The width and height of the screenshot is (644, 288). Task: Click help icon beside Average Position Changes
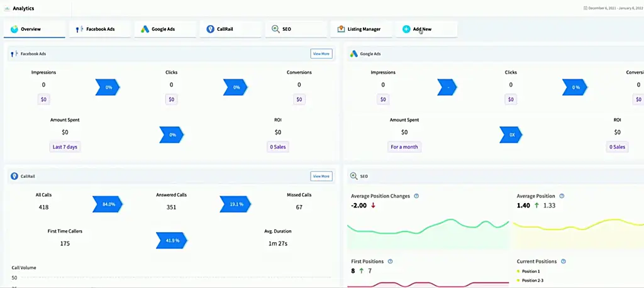(x=416, y=196)
